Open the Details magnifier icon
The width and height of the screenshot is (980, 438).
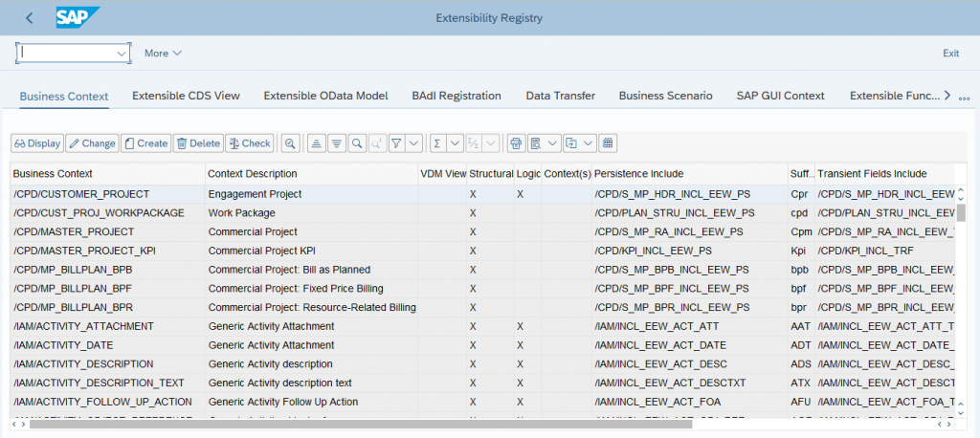click(290, 143)
